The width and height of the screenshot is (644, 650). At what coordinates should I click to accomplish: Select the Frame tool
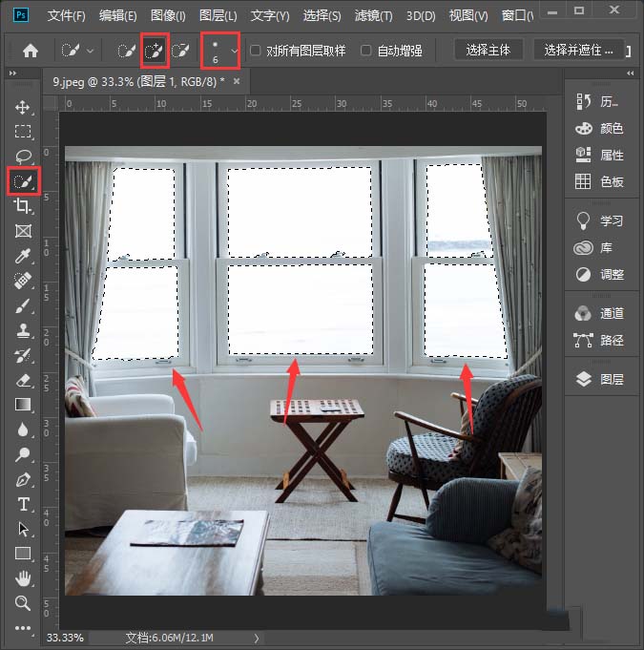(22, 231)
